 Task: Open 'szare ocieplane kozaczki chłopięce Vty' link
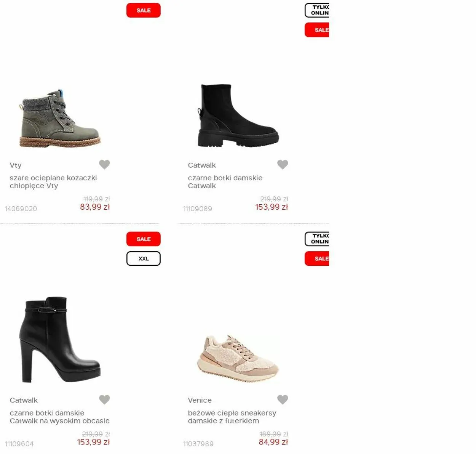(53, 182)
